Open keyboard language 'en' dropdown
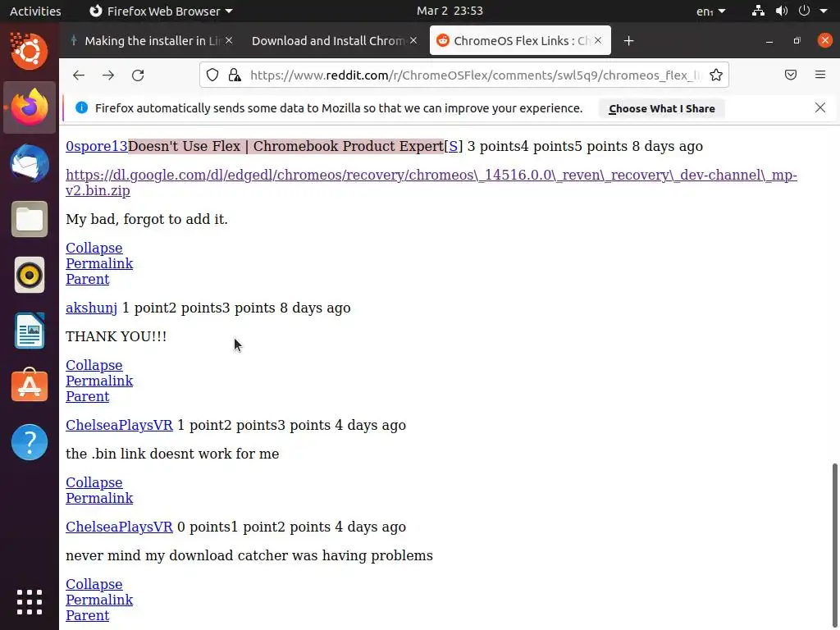 (711, 11)
